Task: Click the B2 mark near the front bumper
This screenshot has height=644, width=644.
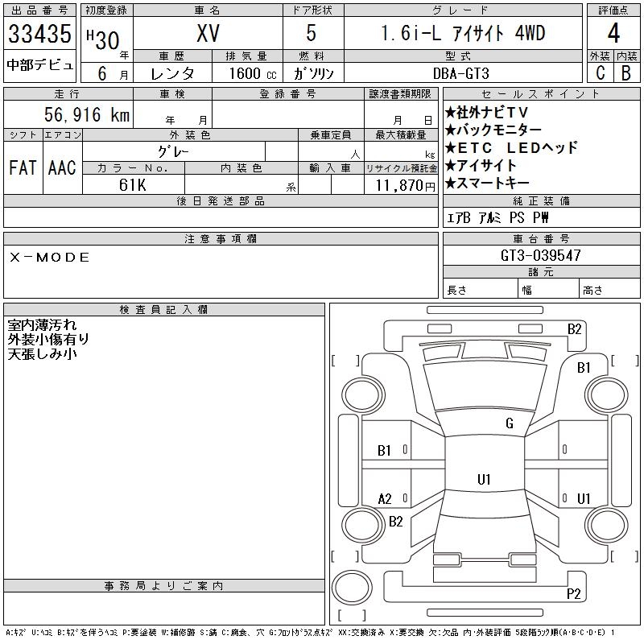Action: (575, 329)
